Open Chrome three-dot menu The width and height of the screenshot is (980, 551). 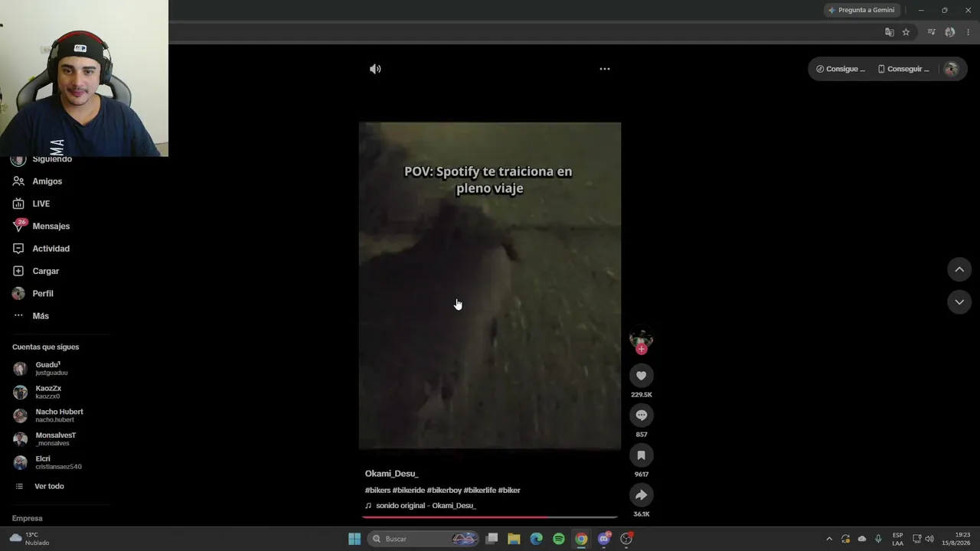click(969, 32)
